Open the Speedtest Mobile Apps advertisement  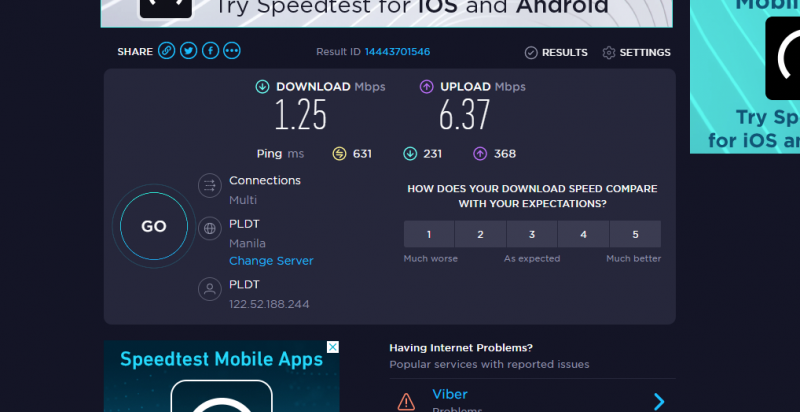coord(221,376)
